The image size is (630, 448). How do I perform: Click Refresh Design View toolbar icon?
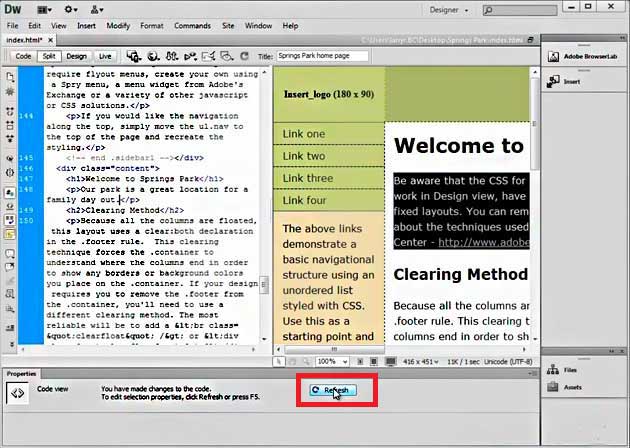tap(244, 56)
